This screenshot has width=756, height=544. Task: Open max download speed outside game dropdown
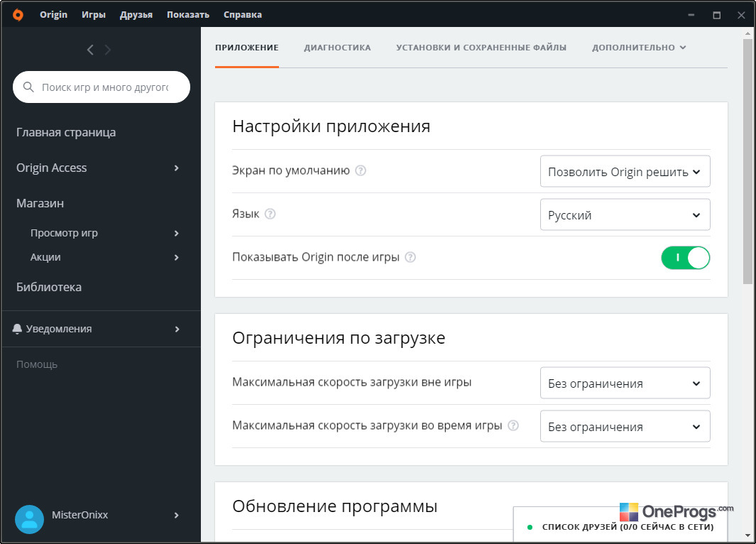coord(625,383)
